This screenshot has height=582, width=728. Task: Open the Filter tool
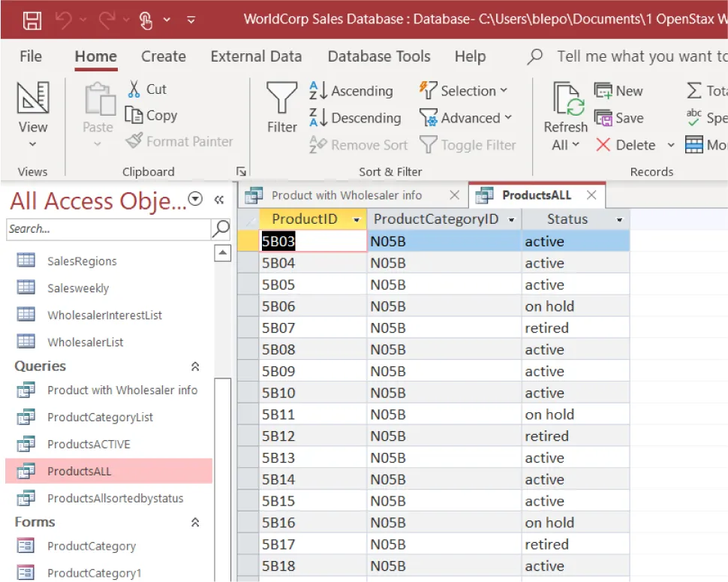click(x=281, y=113)
